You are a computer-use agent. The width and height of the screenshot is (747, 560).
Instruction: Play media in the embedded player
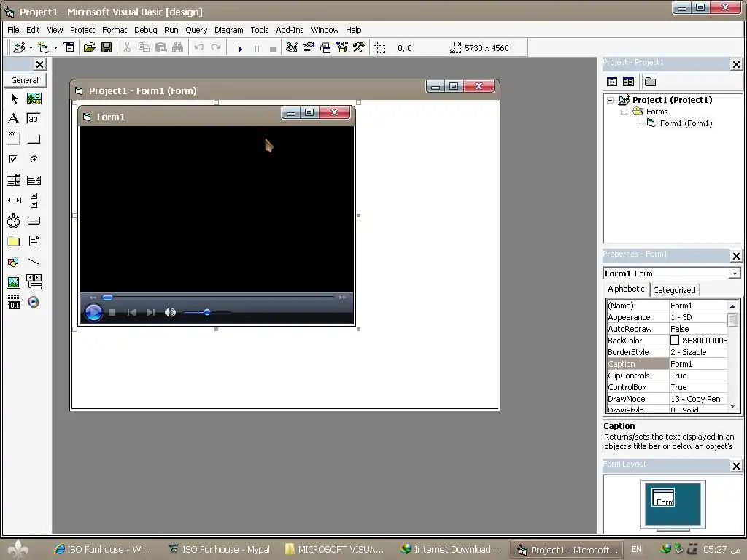pos(93,312)
